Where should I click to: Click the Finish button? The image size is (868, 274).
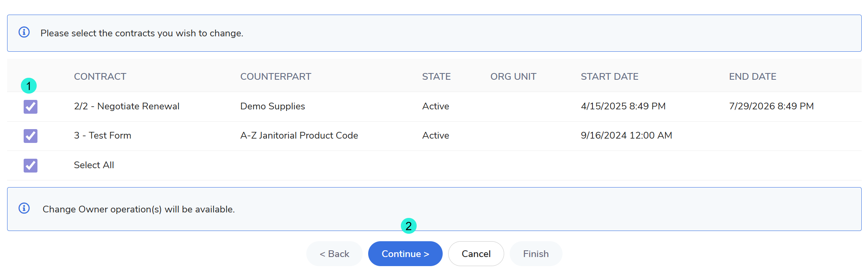[x=536, y=254]
